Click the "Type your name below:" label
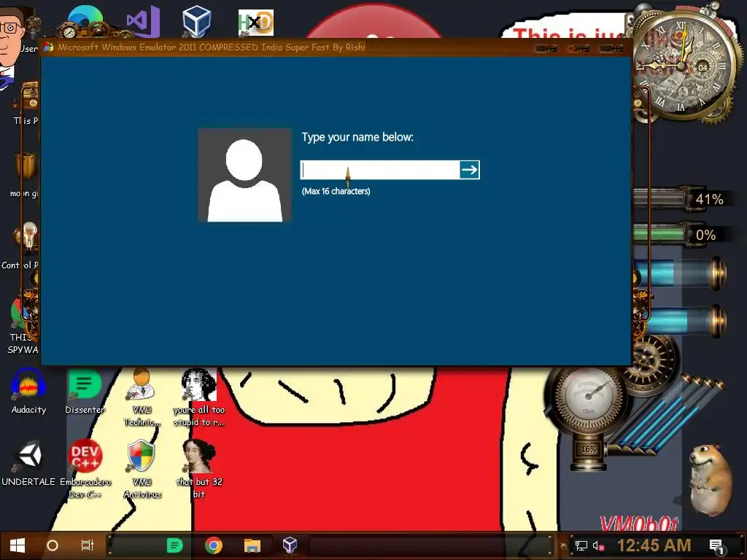This screenshot has width=747, height=560. tap(357, 137)
